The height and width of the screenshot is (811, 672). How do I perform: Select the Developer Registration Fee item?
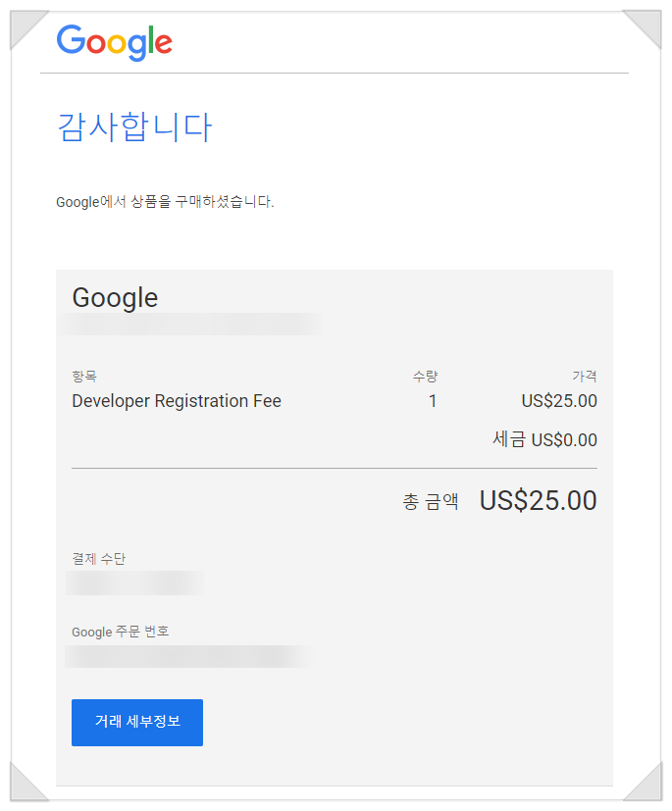[x=177, y=401]
